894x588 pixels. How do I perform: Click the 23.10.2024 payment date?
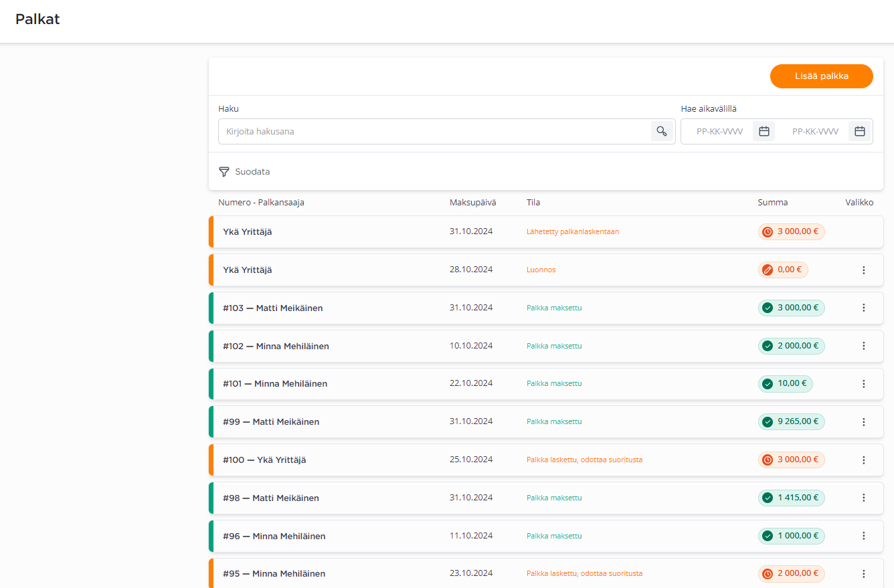[471, 573]
